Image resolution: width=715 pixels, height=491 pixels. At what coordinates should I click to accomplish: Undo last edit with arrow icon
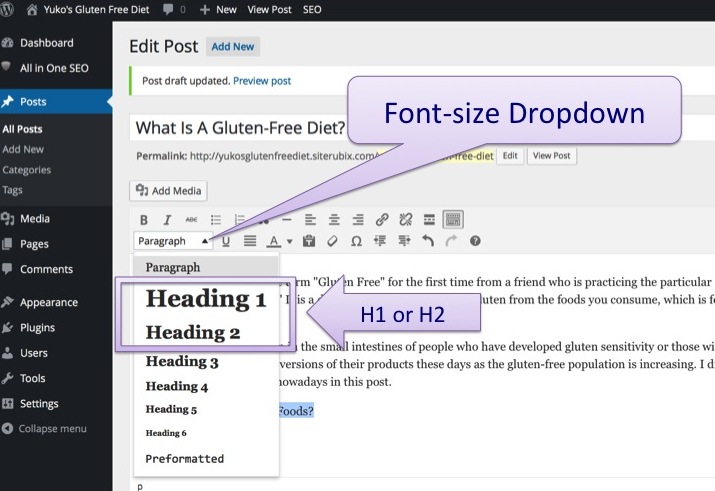point(428,240)
